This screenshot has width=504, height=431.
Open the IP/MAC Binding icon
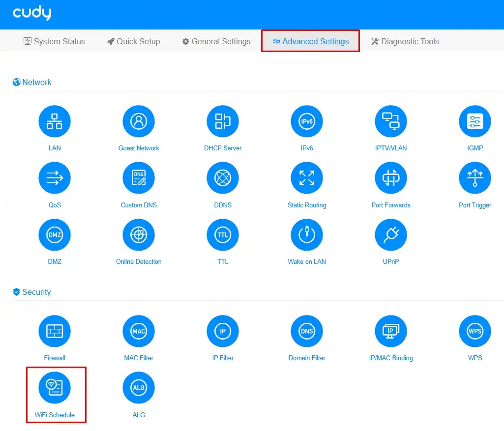click(x=391, y=331)
